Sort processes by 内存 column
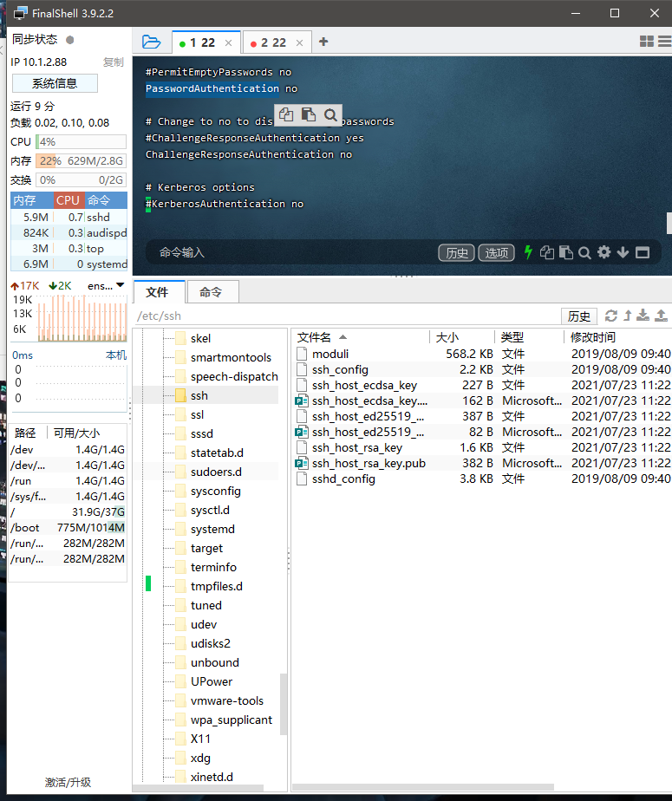This screenshot has height=801, width=672. click(32, 200)
